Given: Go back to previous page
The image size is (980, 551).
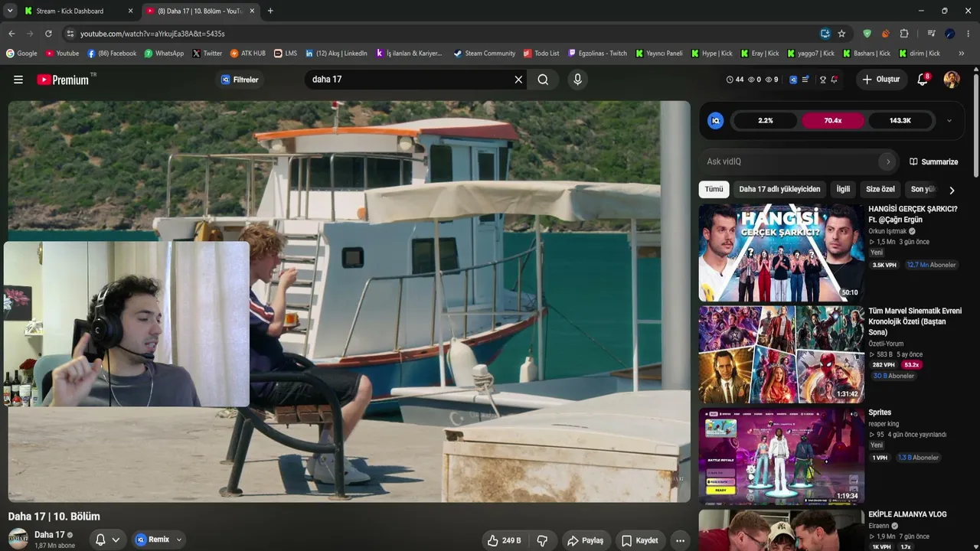Looking at the screenshot, I should pos(11,34).
